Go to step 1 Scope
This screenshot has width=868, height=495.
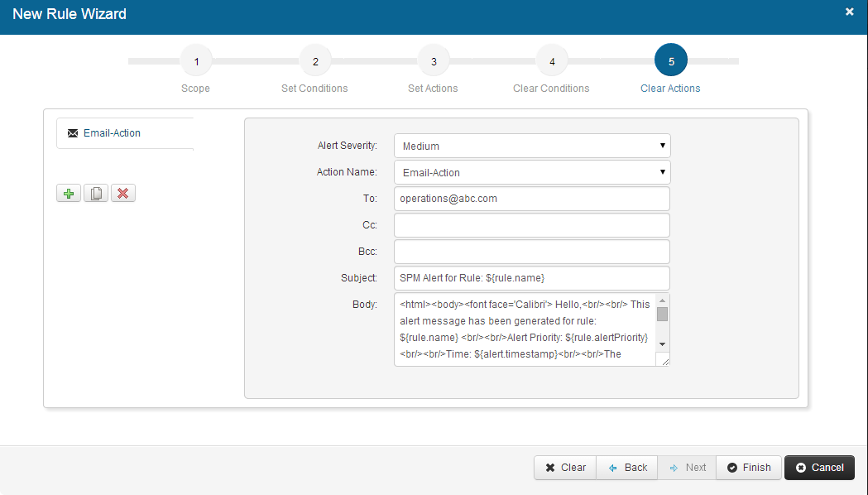(196, 61)
